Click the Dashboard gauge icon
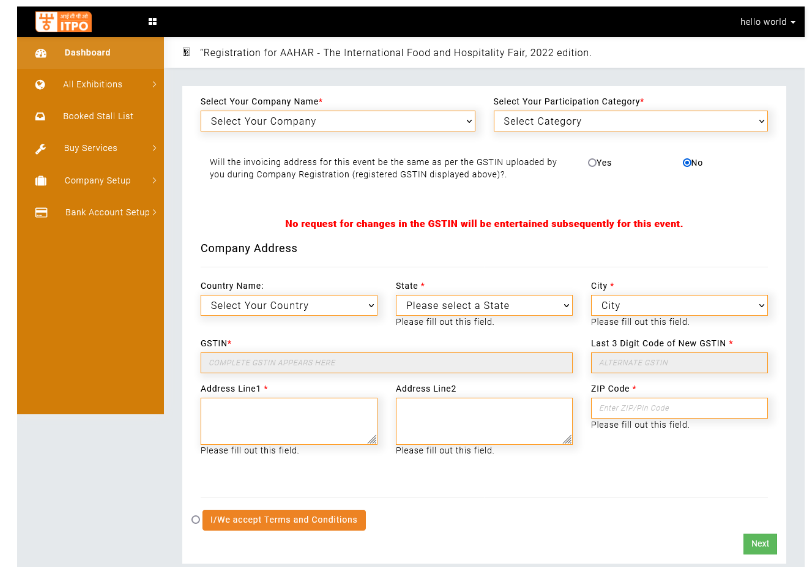The width and height of the screenshot is (809, 567). 41,53
